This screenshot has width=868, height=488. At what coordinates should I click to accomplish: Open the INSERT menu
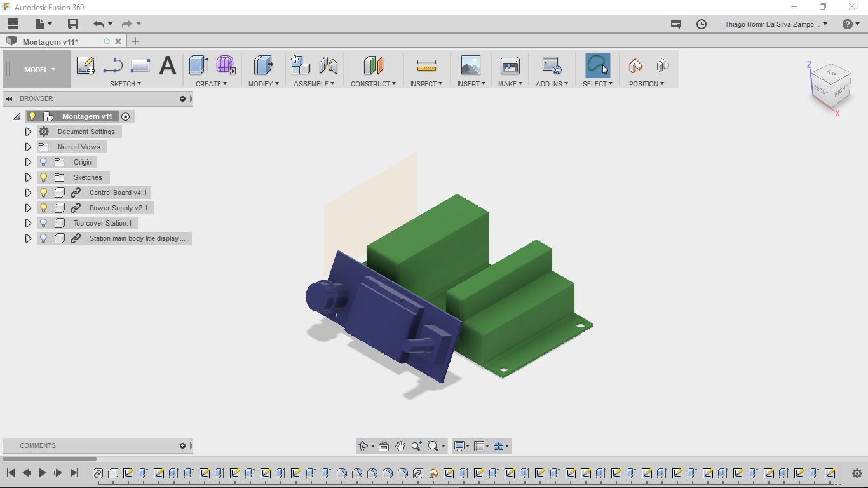[x=471, y=84]
